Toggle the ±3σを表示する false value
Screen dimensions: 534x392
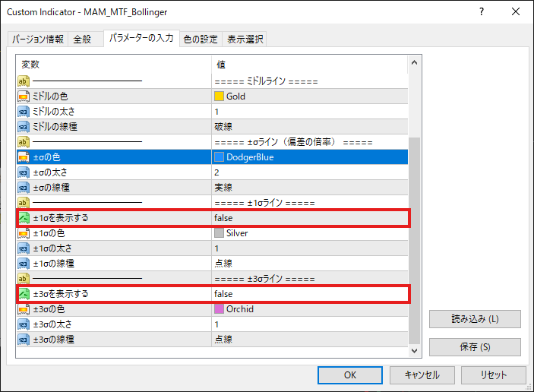310,294
